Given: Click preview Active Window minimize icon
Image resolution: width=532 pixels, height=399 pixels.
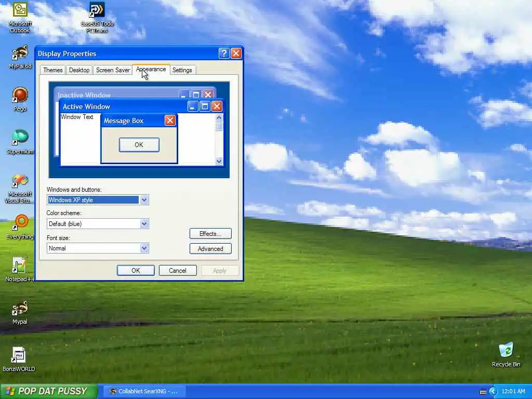Looking at the screenshot, I should click(193, 107).
